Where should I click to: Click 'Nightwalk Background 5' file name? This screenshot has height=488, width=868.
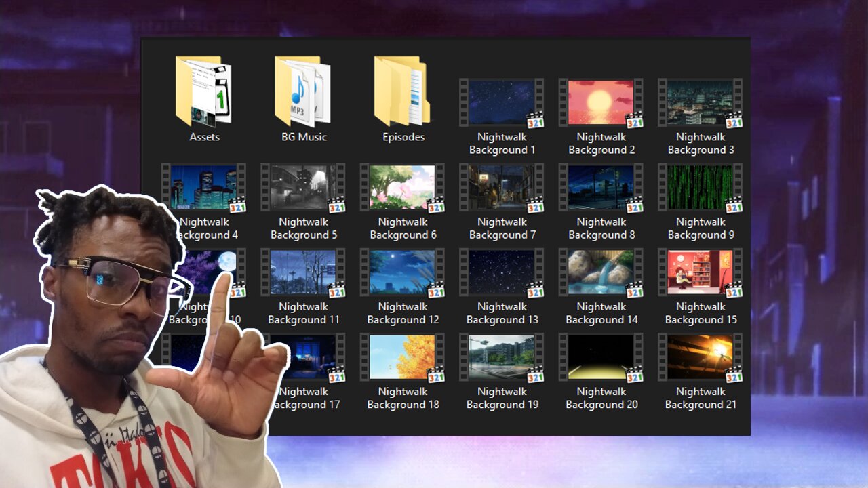[x=304, y=228]
